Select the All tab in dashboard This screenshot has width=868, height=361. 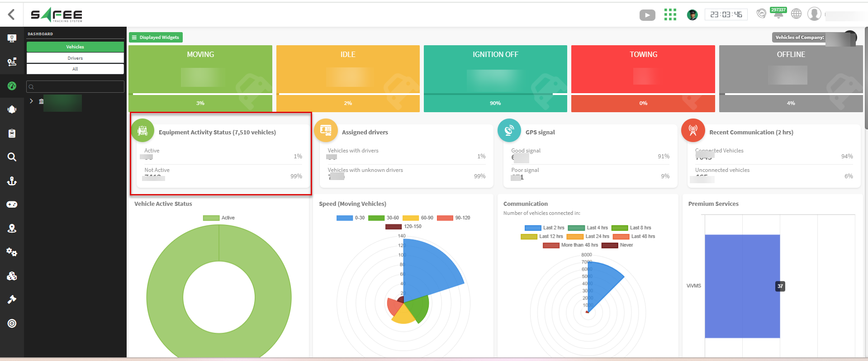[x=75, y=69]
